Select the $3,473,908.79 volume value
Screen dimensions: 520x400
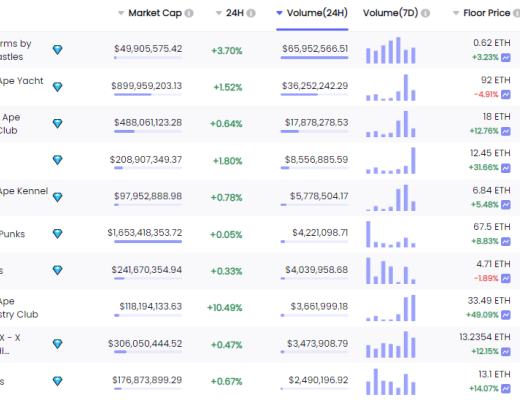[x=317, y=343]
